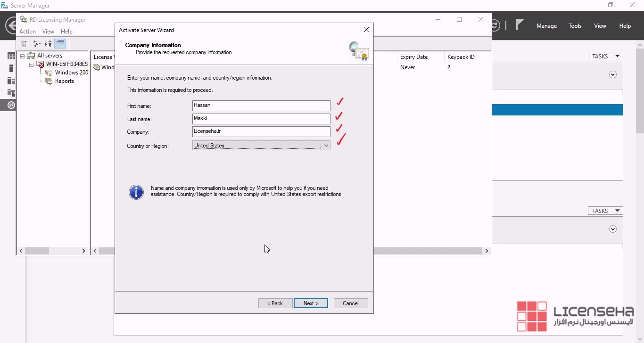Select the list view toolbar icon

click(49, 44)
